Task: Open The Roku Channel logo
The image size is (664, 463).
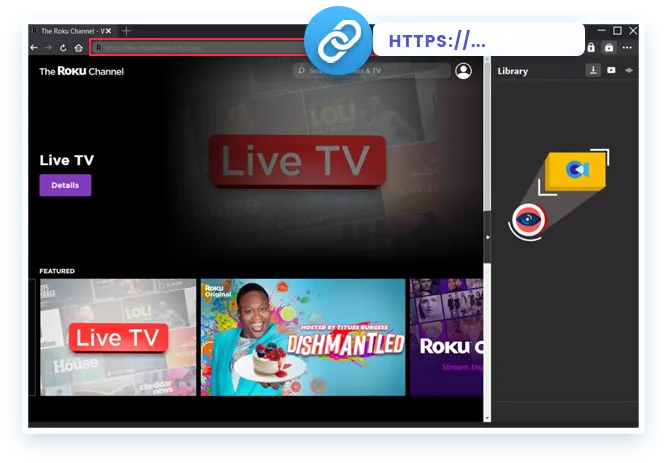Action: point(81,71)
